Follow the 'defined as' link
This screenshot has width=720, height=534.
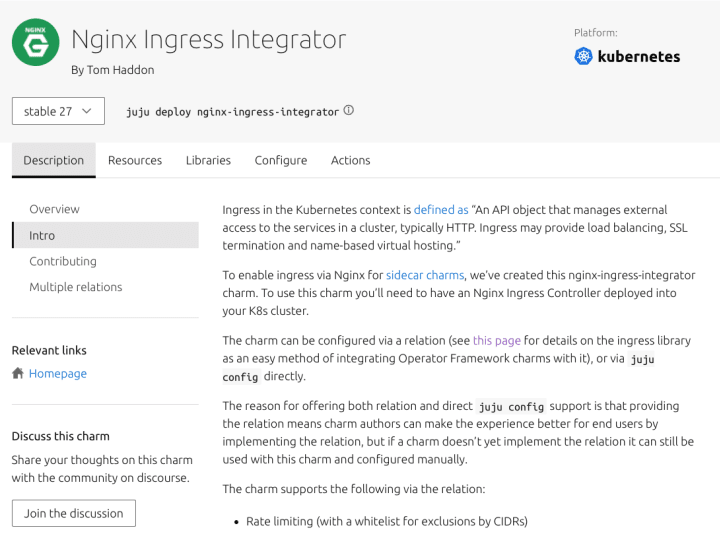click(441, 210)
